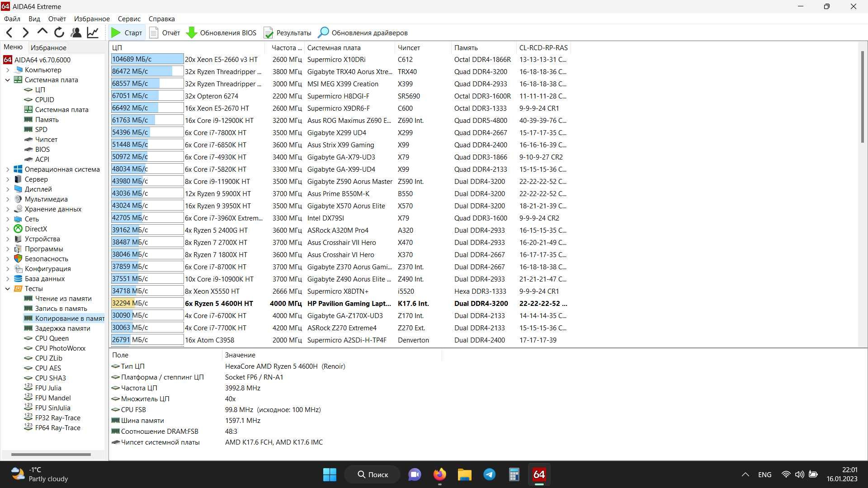Open Telegram from the taskbar
868x488 pixels.
(x=489, y=474)
